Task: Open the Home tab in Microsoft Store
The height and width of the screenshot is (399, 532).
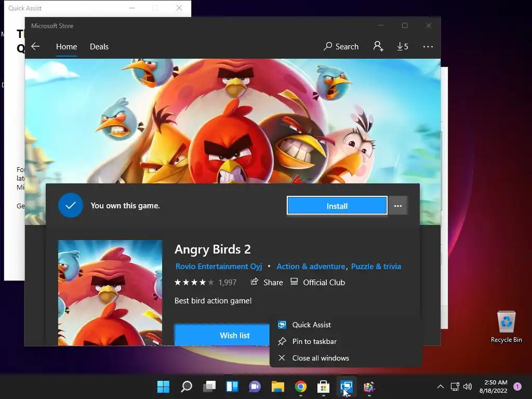Action: click(66, 46)
